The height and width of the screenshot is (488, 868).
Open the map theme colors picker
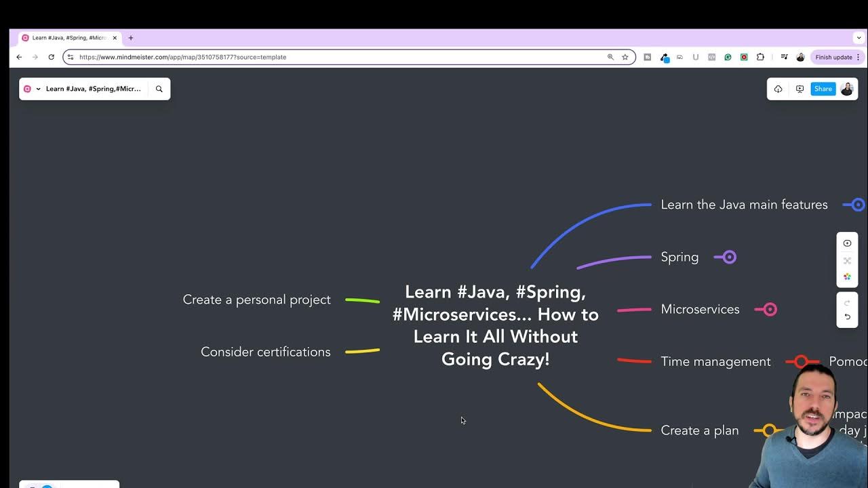click(847, 276)
